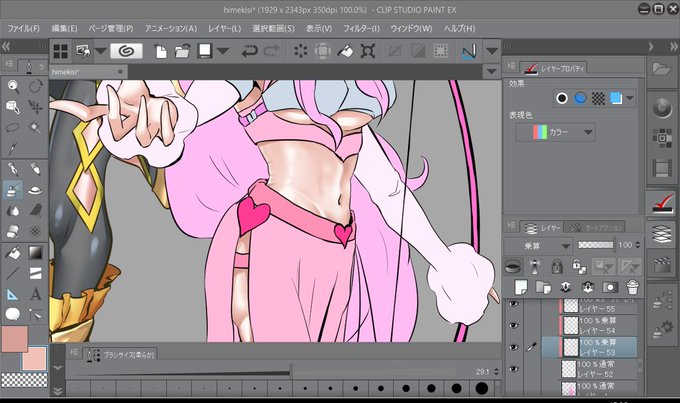Select the Blend water-drop tool
This screenshot has width=680, height=403.
click(13, 210)
